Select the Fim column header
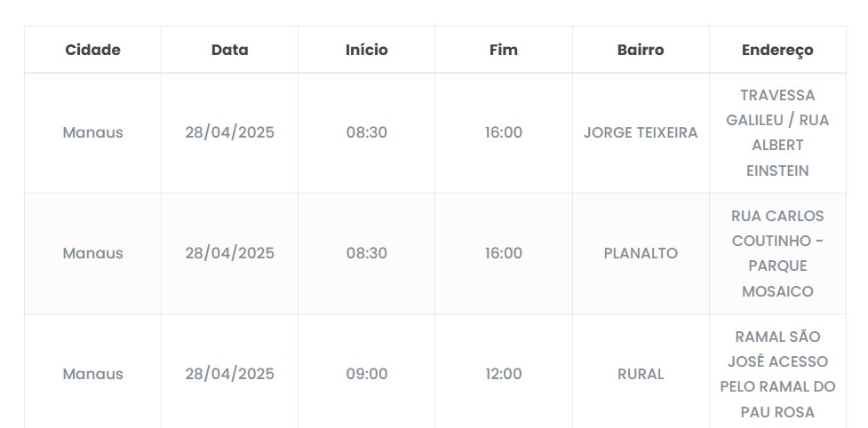 (503, 50)
